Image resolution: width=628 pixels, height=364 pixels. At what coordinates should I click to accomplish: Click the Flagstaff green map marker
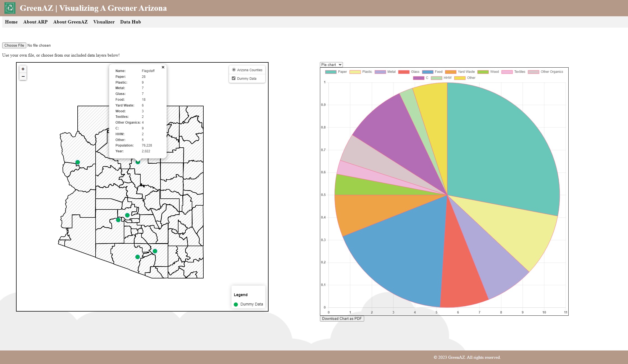click(x=138, y=162)
